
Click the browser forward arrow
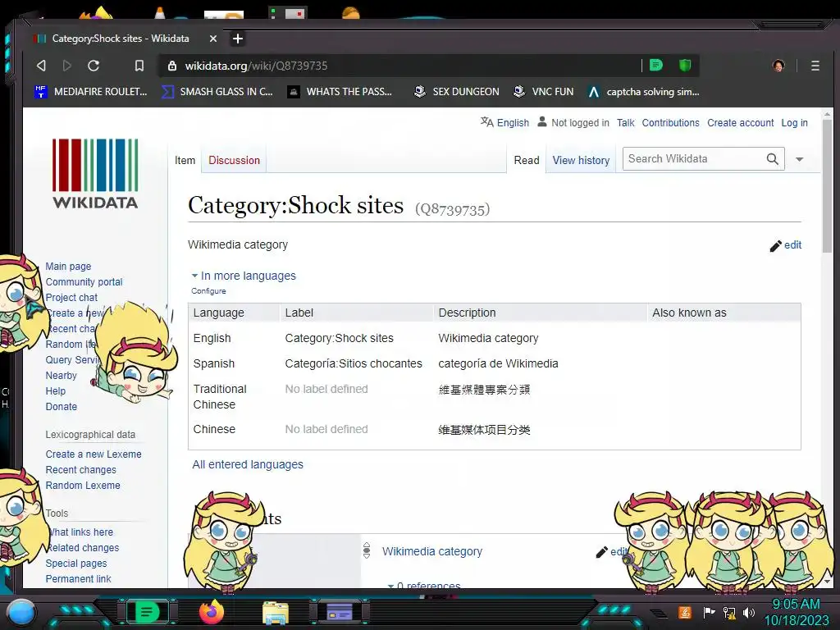[67, 66]
